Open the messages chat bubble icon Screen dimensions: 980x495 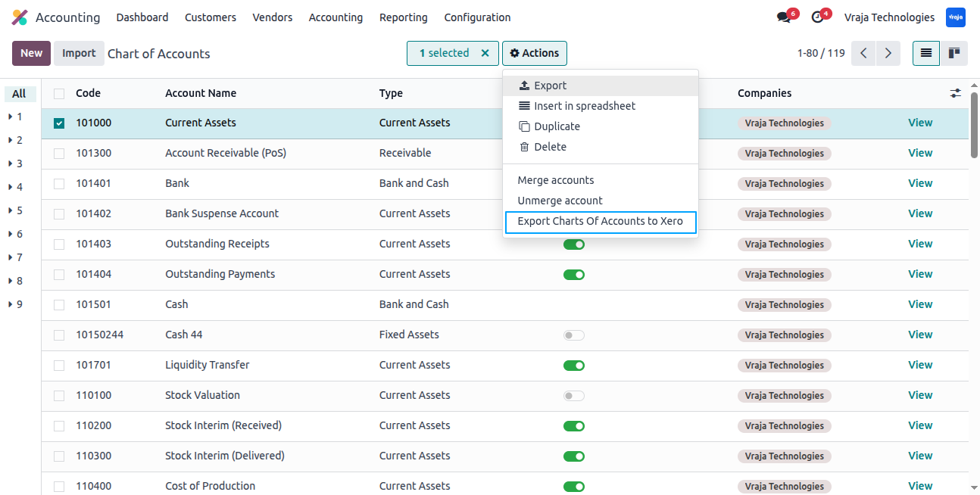783,17
